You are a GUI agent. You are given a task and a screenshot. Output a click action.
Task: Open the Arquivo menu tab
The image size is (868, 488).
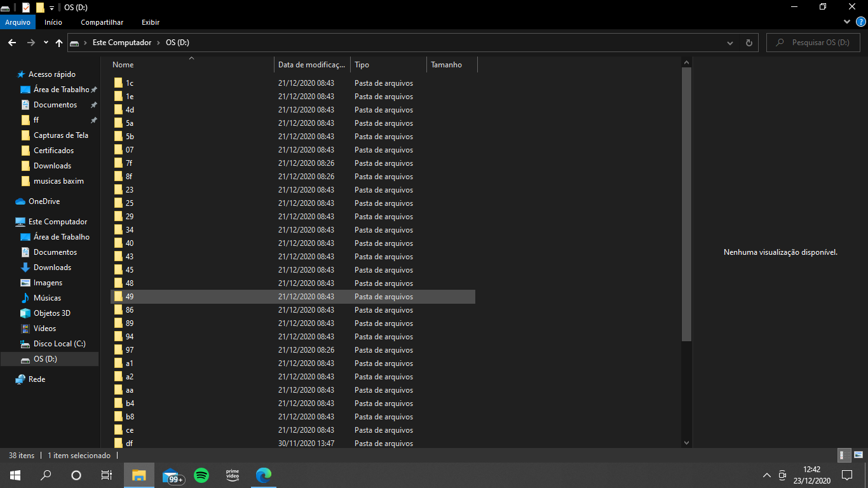point(18,22)
